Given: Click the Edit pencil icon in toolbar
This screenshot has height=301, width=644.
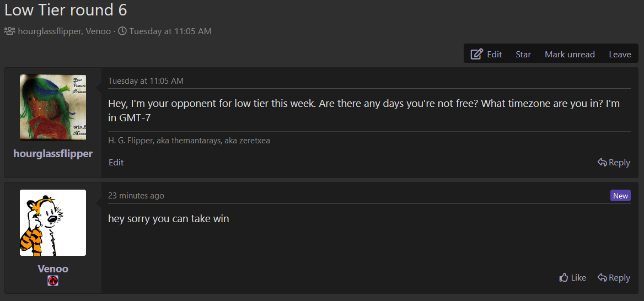Looking at the screenshot, I should (476, 54).
